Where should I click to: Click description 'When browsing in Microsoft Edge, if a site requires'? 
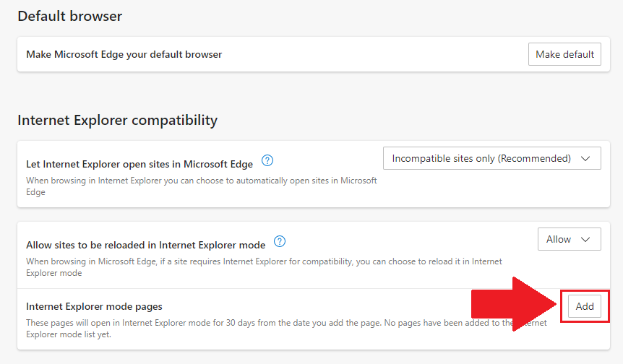264,267
